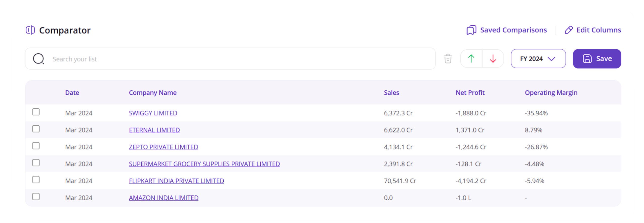Open ETERNAL LIMITED company link
This screenshot has width=644, height=223.
click(x=154, y=130)
